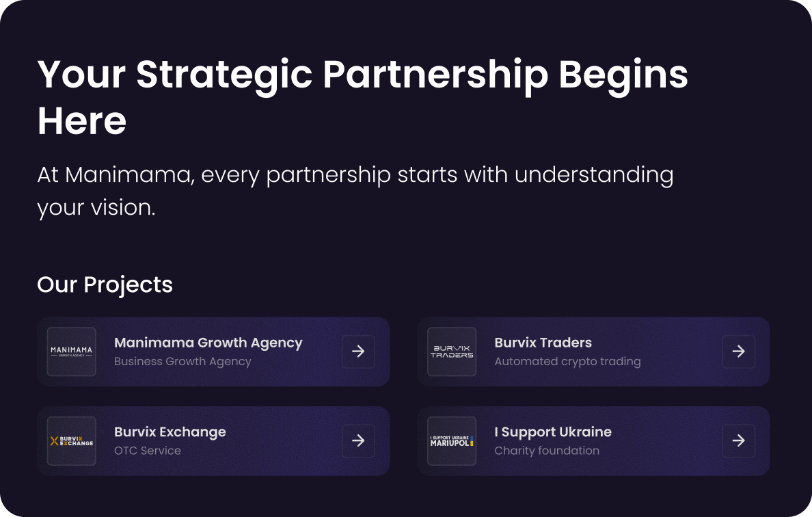Click the word 'Here' in the headline

82,121
